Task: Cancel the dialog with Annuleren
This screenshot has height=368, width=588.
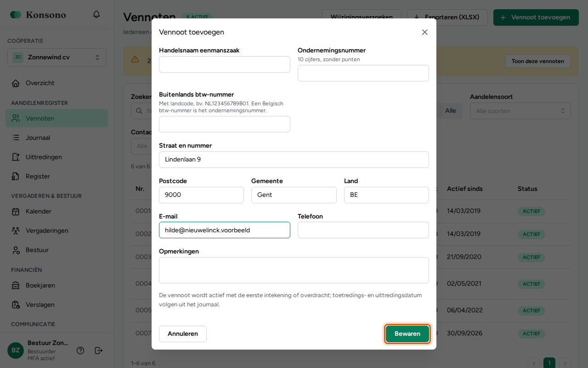Action: click(183, 334)
